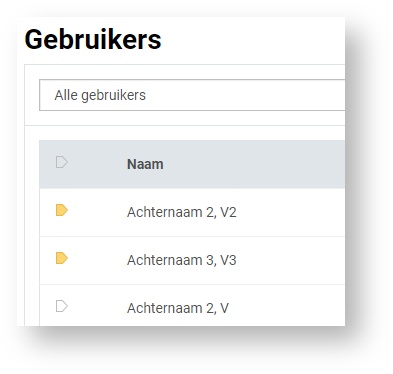Click the tag icon in the table header
The height and width of the screenshot is (374, 393).
click(x=62, y=162)
